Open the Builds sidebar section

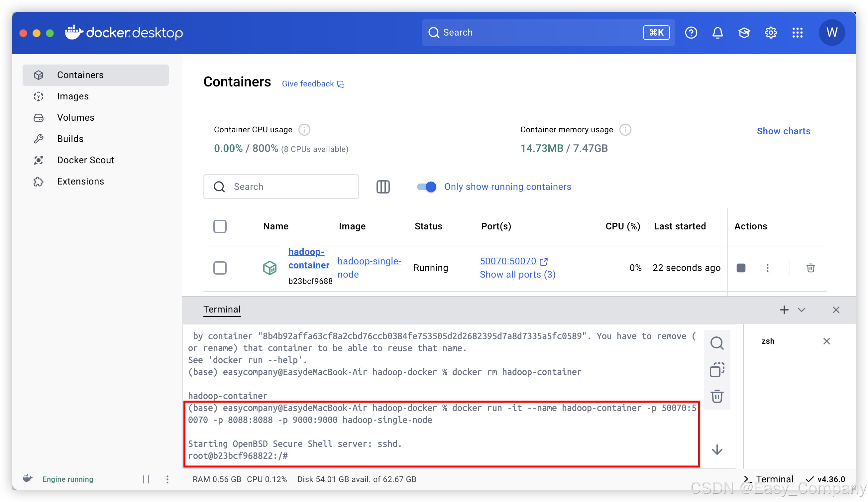click(x=95, y=139)
